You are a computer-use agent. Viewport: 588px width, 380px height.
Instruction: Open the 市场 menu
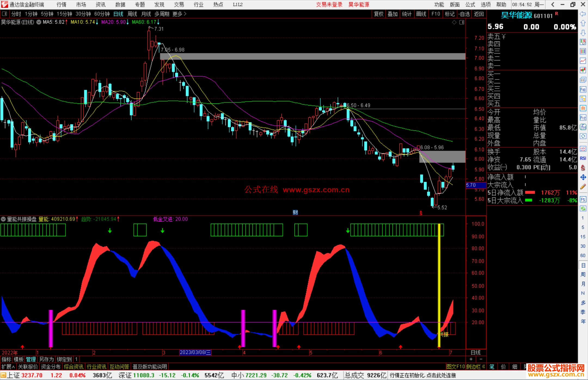(x=81, y=5)
